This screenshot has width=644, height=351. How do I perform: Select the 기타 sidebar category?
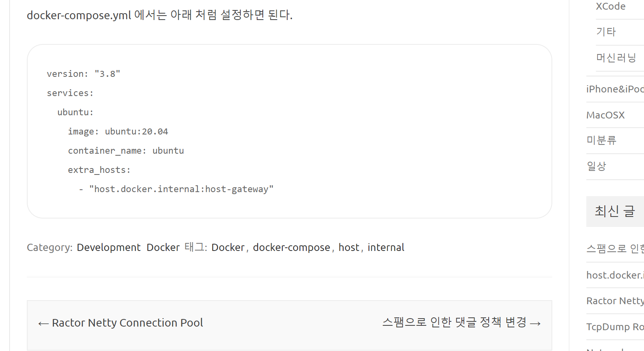point(606,32)
